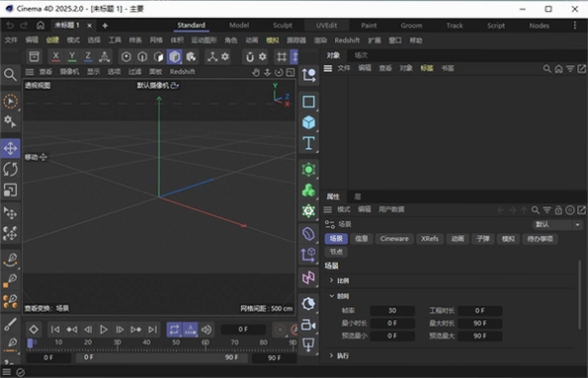
Task: Click the Coordinate System icon beside Z
Action: click(104, 57)
